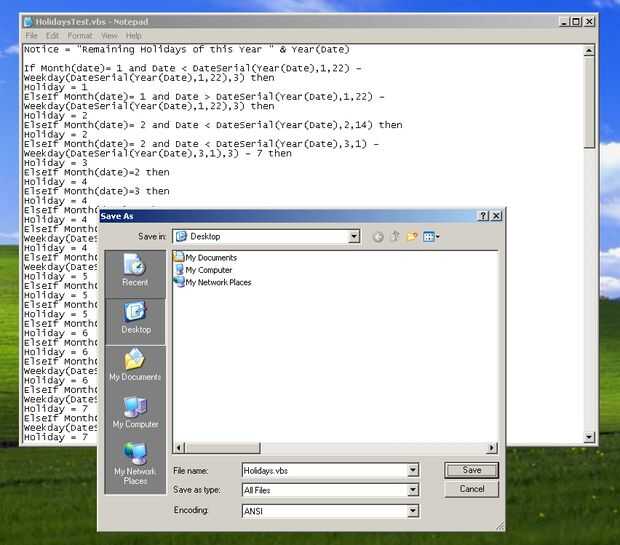The height and width of the screenshot is (545, 620).
Task: Open My Documents in places sidebar
Action: (x=135, y=364)
